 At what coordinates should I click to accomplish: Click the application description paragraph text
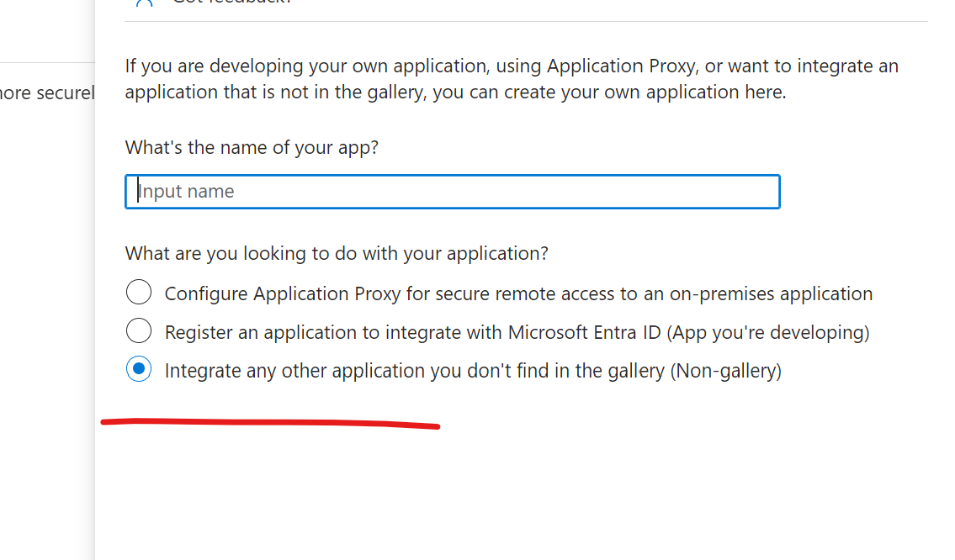(x=512, y=79)
